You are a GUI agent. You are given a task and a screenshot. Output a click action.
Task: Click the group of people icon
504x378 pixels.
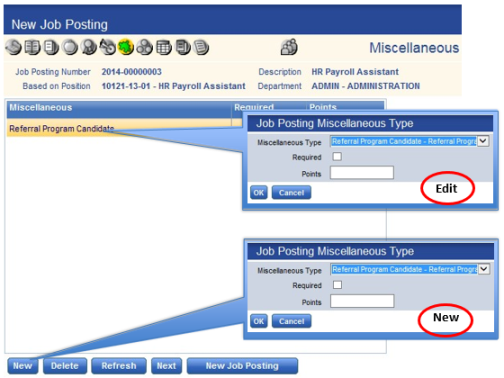[289, 47]
